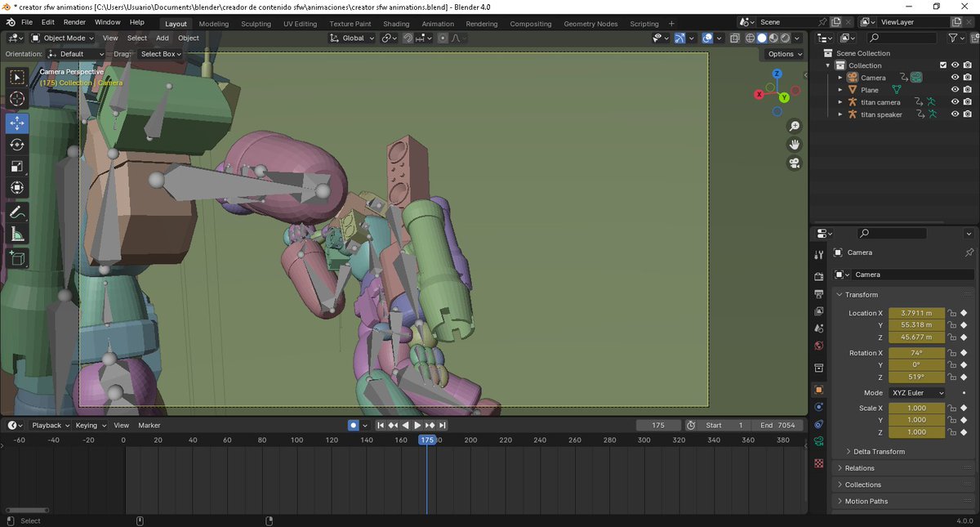Jump to the animation start frame
Viewport: 980px width, 527px height.
click(x=381, y=426)
